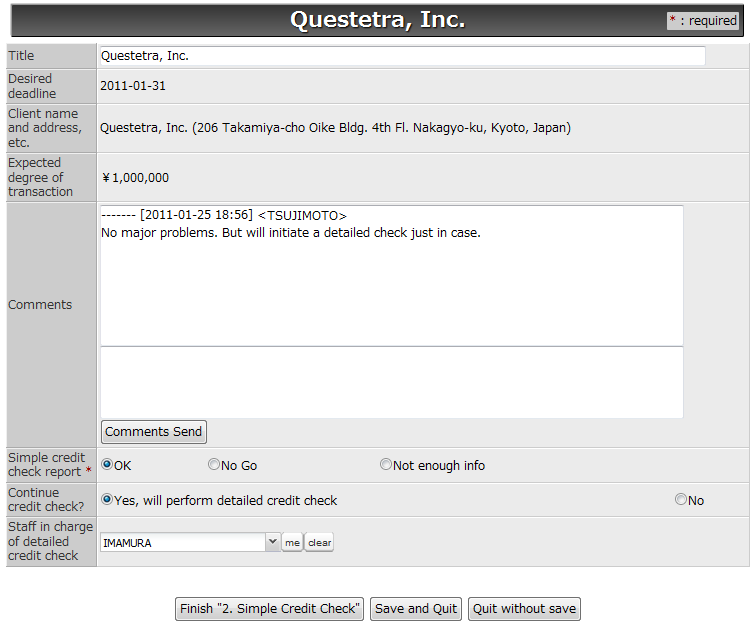This screenshot has height=630, width=756.
Task: Click the ¥1,000,000 transaction amount
Action: point(135,178)
